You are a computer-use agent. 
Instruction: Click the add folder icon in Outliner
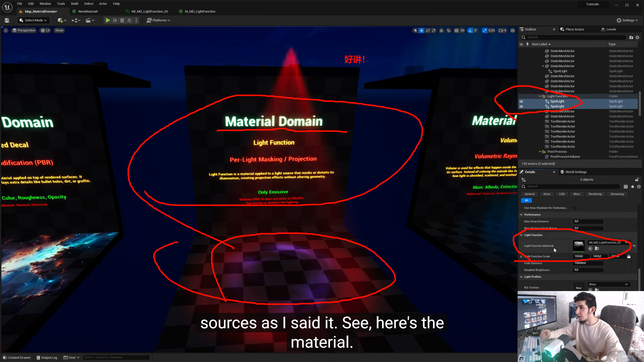631,37
